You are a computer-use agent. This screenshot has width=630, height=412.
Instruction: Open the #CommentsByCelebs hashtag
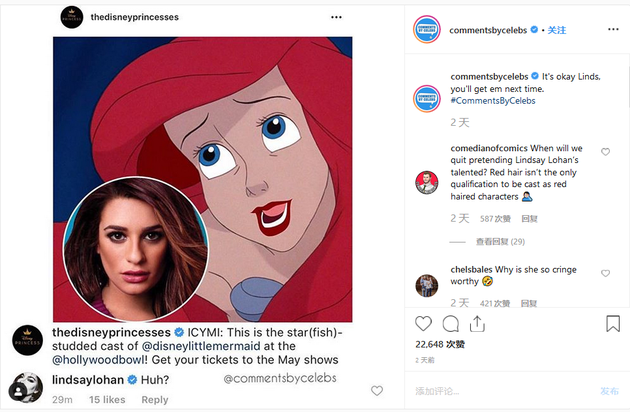coord(493,101)
